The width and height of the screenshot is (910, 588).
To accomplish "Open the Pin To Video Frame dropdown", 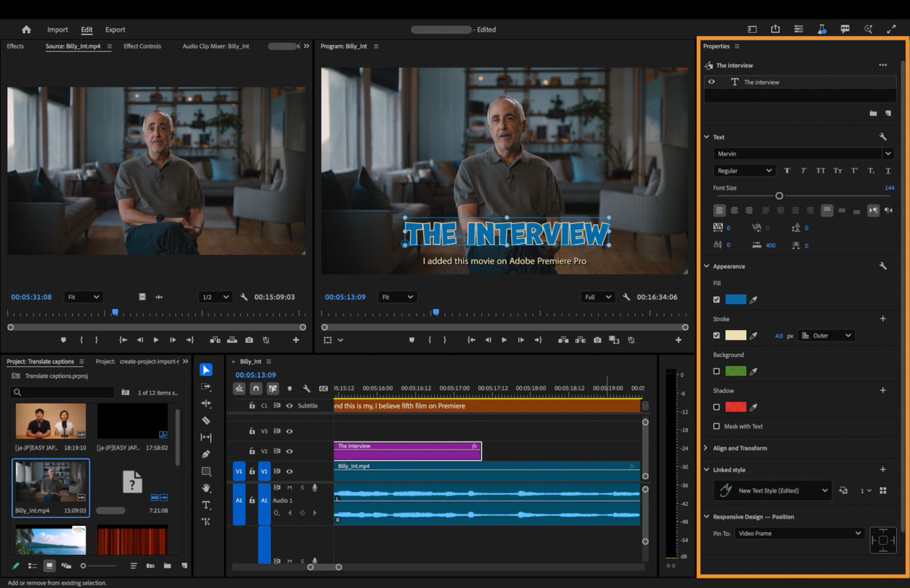I will tap(799, 533).
